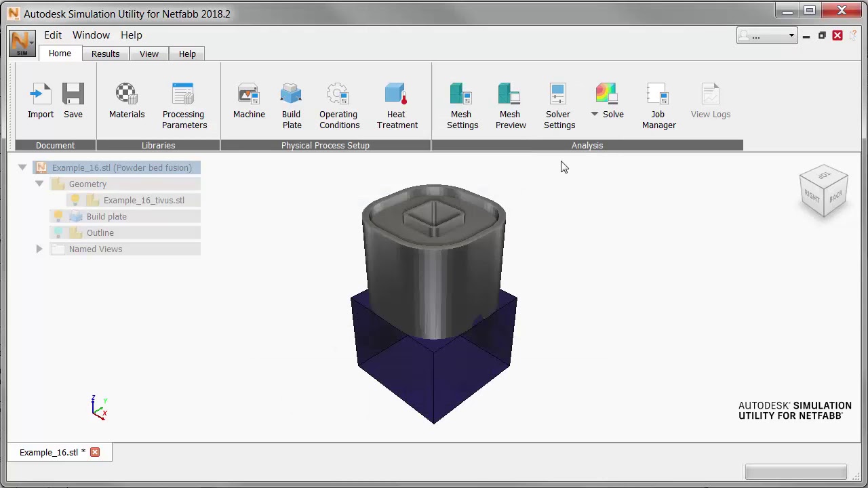This screenshot has height=488, width=868.
Task: Save the document with the Save icon
Action: [73, 95]
